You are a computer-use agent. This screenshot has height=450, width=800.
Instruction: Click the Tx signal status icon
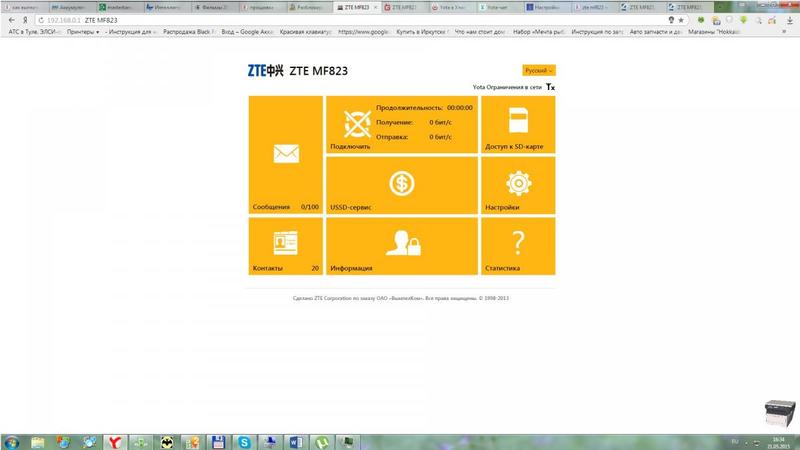click(x=550, y=87)
